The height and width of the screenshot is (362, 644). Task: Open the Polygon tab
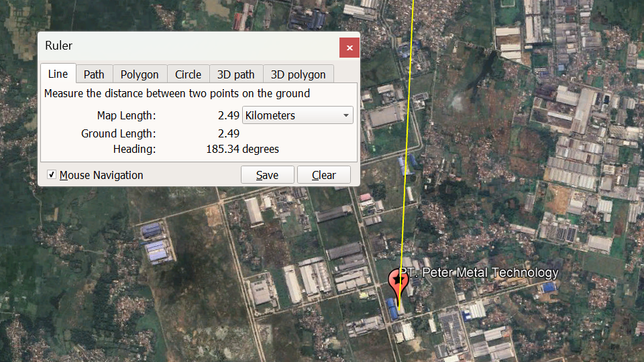tap(140, 74)
